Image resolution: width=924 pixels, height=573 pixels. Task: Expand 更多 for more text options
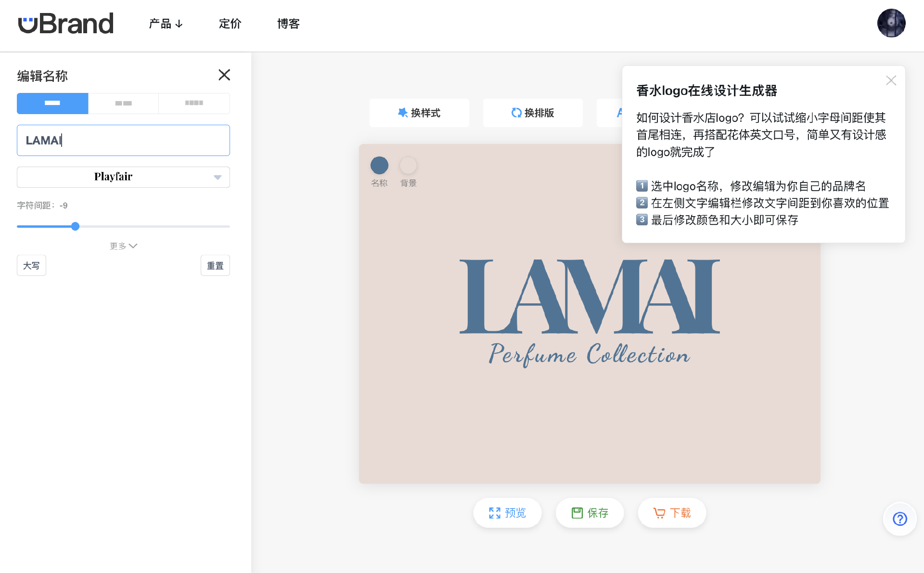point(123,246)
